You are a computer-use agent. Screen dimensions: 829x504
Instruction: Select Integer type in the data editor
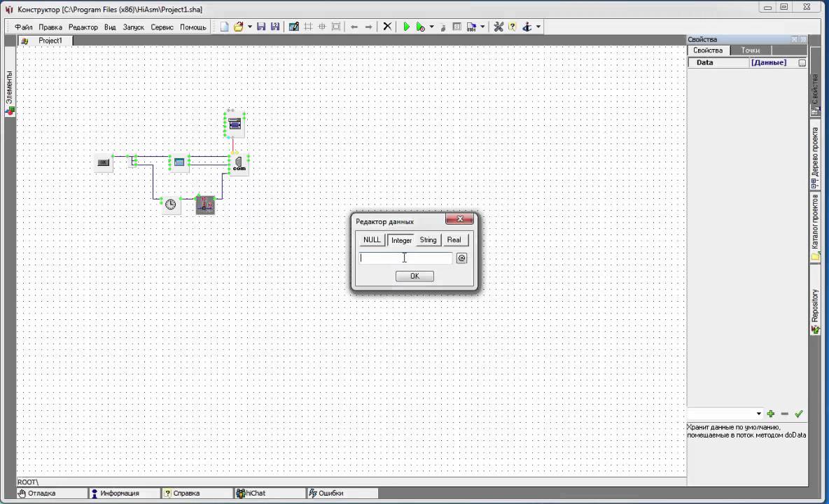click(401, 240)
